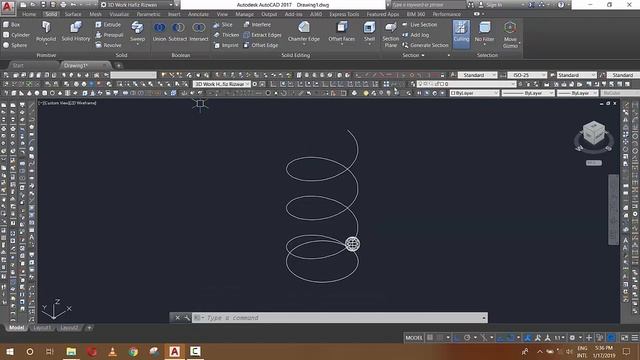
Task: Click the Shell tool
Action: tap(369, 32)
